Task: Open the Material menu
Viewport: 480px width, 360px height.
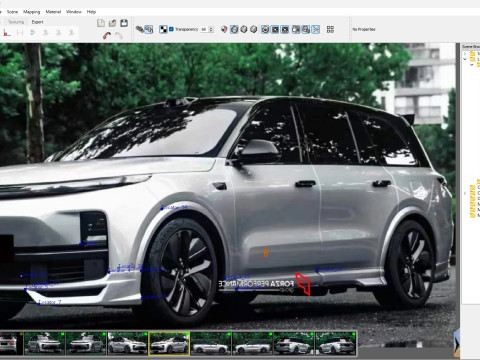Action: [x=53, y=12]
